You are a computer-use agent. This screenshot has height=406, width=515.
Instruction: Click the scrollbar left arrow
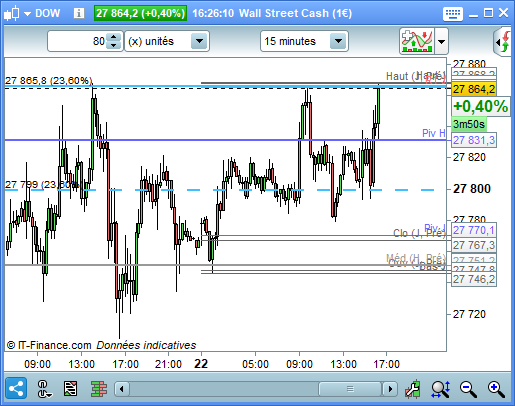click(122, 389)
